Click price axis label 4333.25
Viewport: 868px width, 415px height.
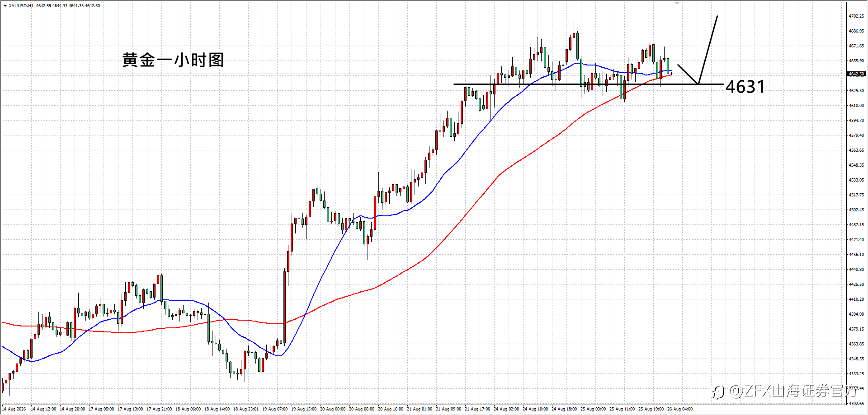(x=856, y=374)
